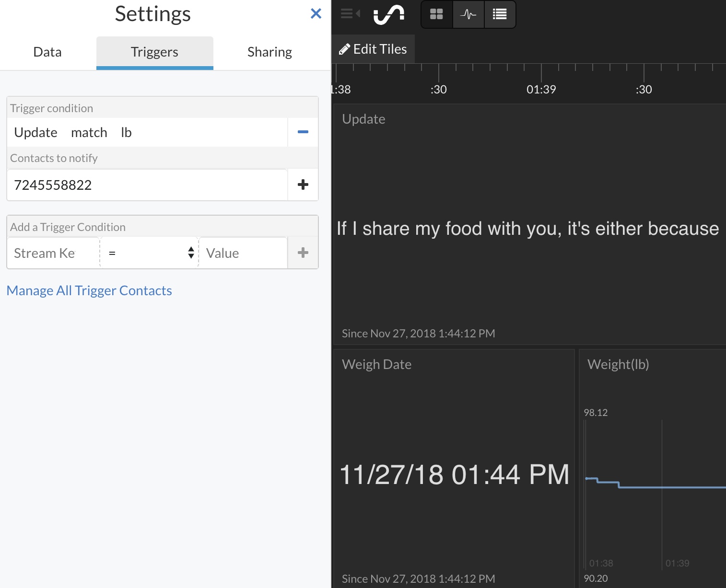
Task: Switch to the Sharing tab
Action: coord(269,52)
